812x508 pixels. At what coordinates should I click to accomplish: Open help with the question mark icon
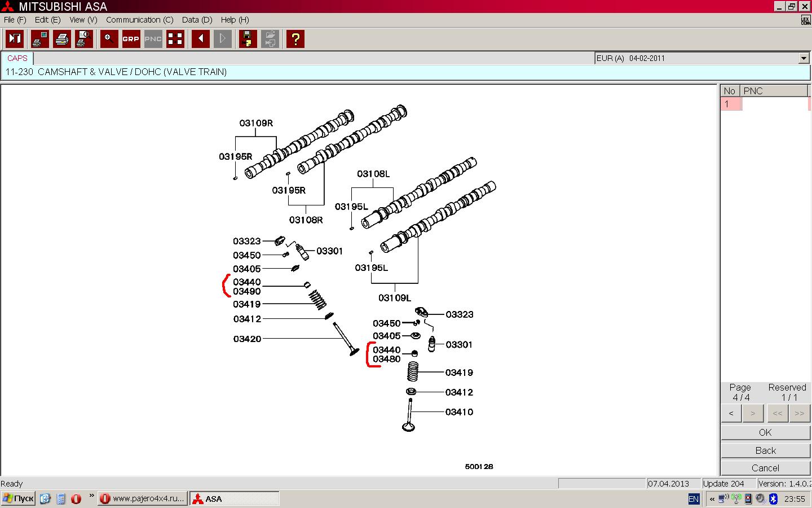click(x=295, y=39)
